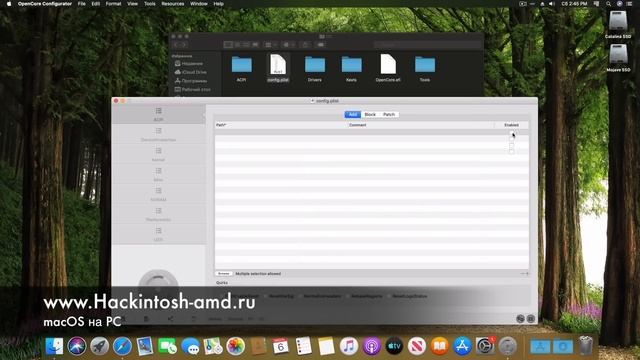The width and height of the screenshot is (640, 360).
Task: Open the PlatformInfo section in the sidebar
Action: coord(158,214)
